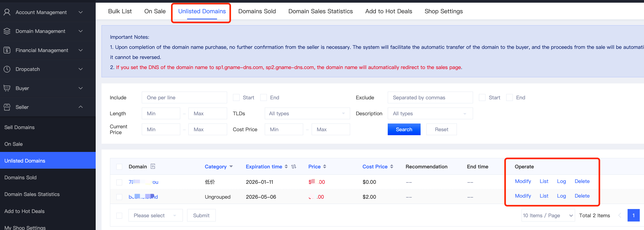The width and height of the screenshot is (644, 230).
Task: Open the Please select bulk action dropdown
Action: pos(156,215)
